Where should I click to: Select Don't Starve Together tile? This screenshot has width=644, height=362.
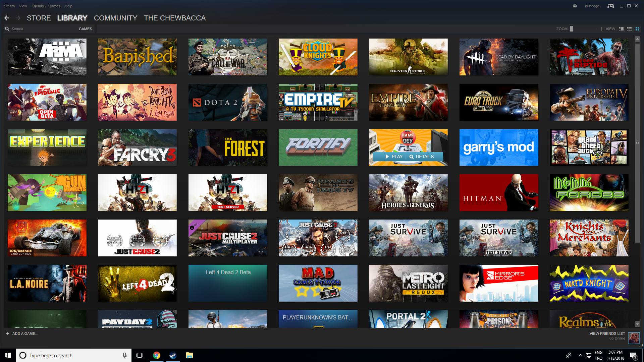[137, 102]
